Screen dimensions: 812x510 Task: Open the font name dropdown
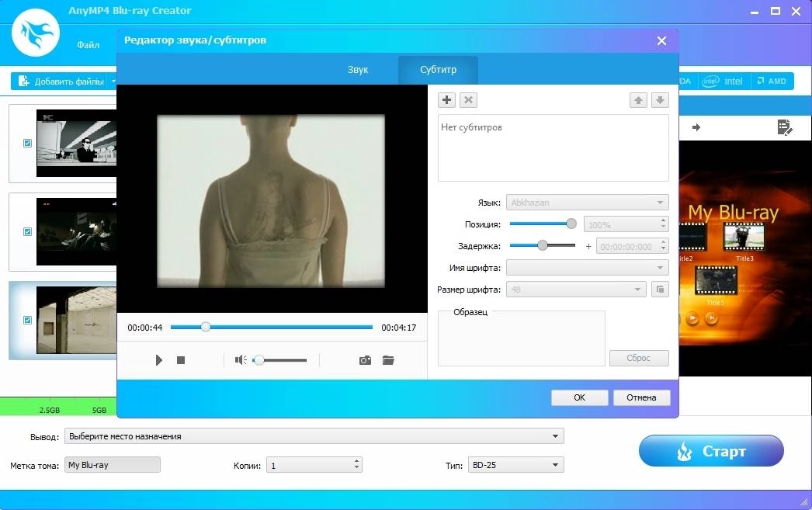pyautogui.click(x=587, y=268)
